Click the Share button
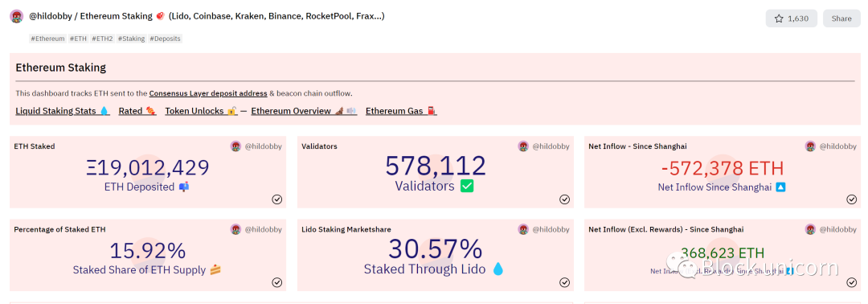 pyautogui.click(x=841, y=18)
